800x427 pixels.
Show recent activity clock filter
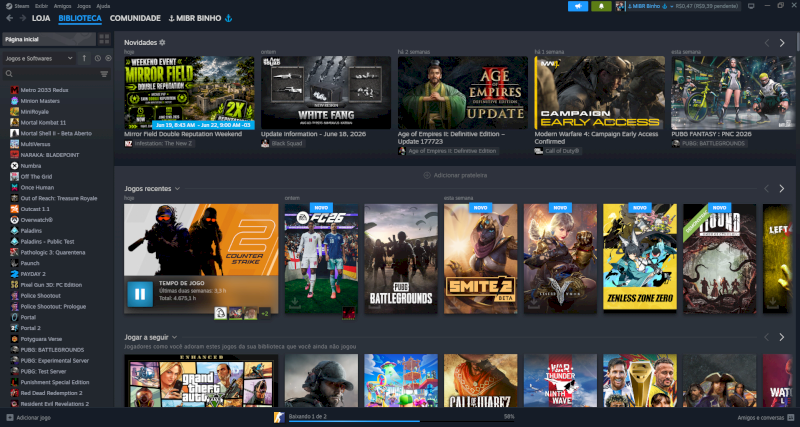[x=97, y=58]
